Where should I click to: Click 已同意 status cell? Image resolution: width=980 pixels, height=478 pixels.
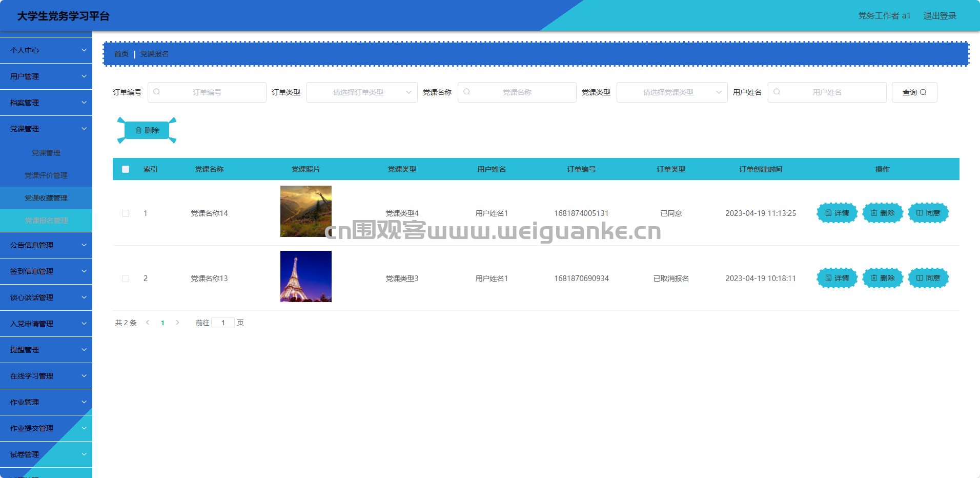click(671, 213)
